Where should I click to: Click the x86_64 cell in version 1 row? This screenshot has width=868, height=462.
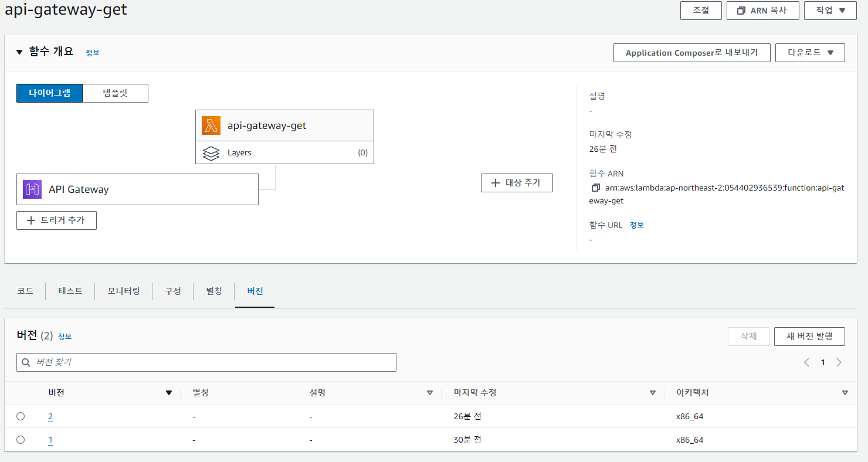690,440
